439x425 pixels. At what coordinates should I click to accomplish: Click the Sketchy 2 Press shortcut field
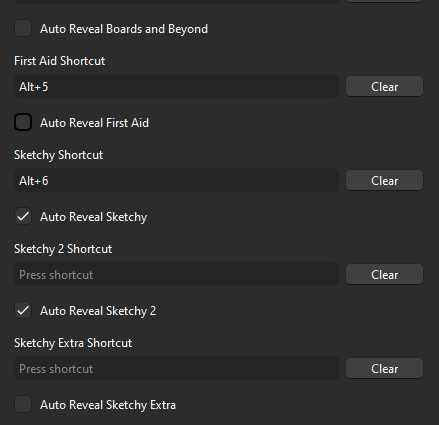176,274
